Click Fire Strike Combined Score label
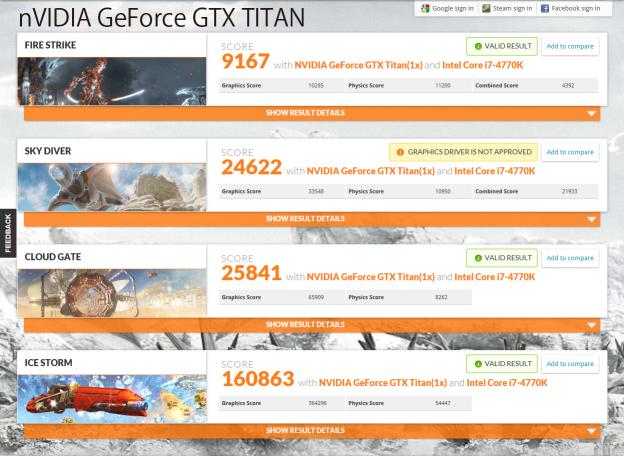The height and width of the screenshot is (456, 624). coord(497,86)
